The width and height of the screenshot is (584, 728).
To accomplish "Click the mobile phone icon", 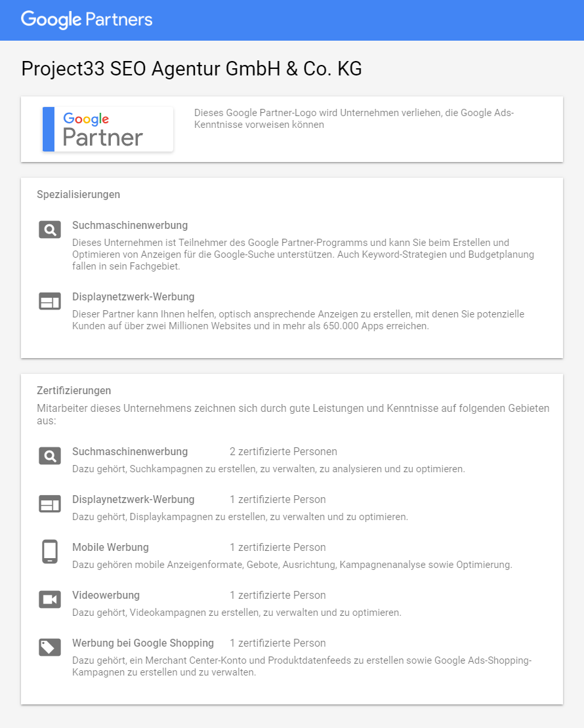I will pyautogui.click(x=50, y=552).
